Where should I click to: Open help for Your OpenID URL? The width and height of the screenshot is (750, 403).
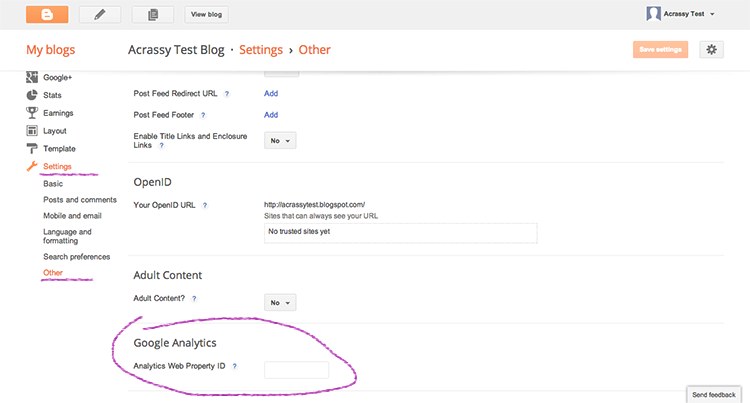coord(205,205)
